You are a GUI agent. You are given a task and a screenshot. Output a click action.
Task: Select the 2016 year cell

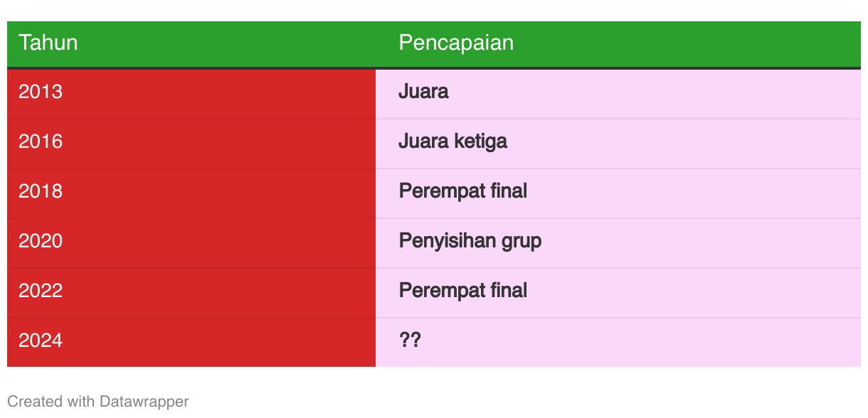(x=191, y=144)
